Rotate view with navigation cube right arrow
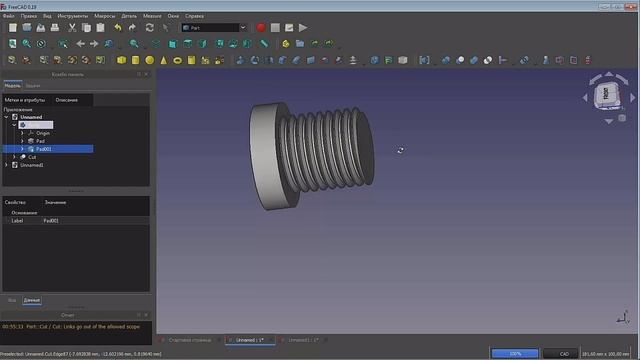 tap(633, 98)
